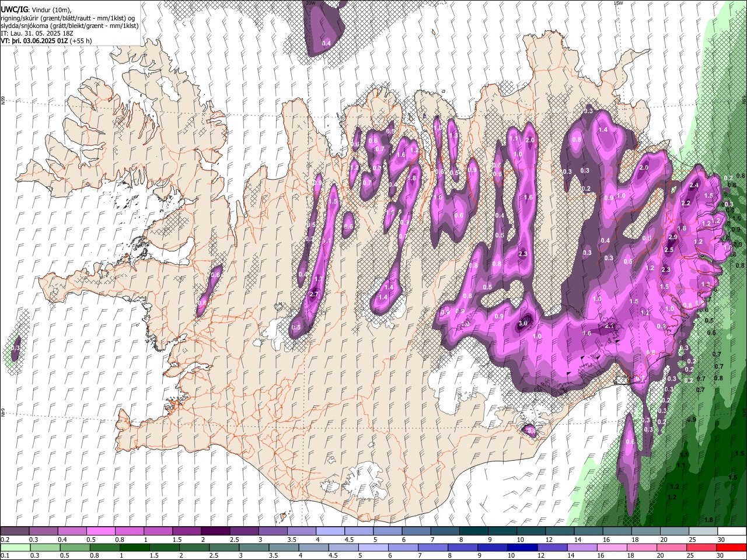Select the bright pink 0.5 snow scale swatch
The height and width of the screenshot is (560, 747).
click(100, 531)
